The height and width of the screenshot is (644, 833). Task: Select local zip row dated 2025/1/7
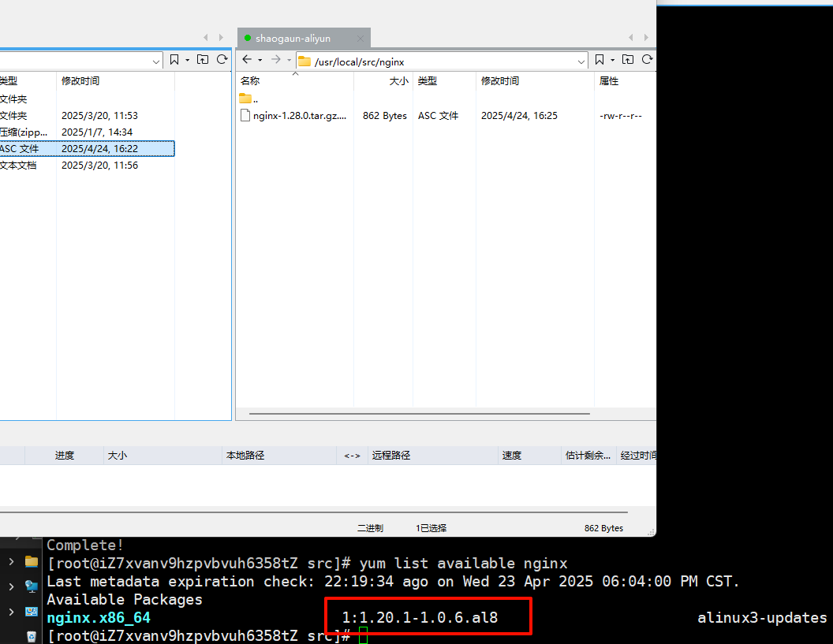click(87, 132)
